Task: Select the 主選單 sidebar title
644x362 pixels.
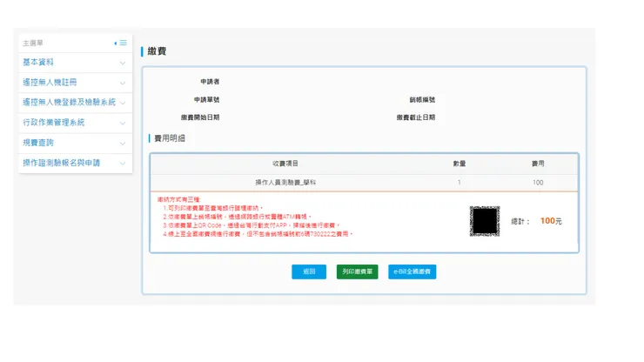Action: point(33,43)
